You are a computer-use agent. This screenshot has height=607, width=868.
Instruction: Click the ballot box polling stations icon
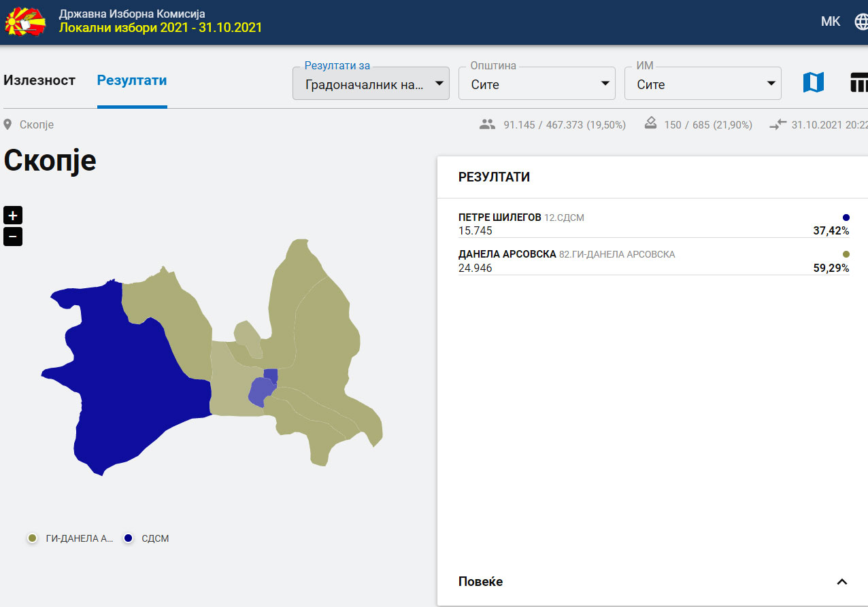(650, 124)
